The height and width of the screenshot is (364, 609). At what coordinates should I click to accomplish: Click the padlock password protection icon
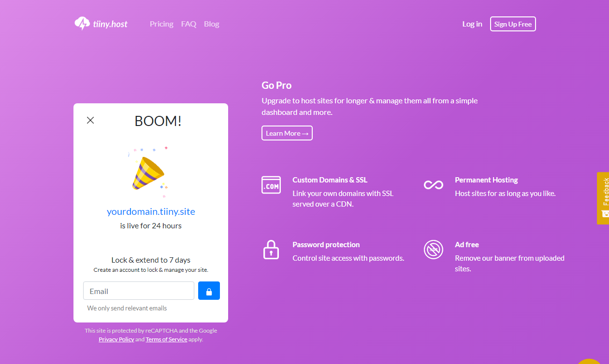[x=271, y=250]
